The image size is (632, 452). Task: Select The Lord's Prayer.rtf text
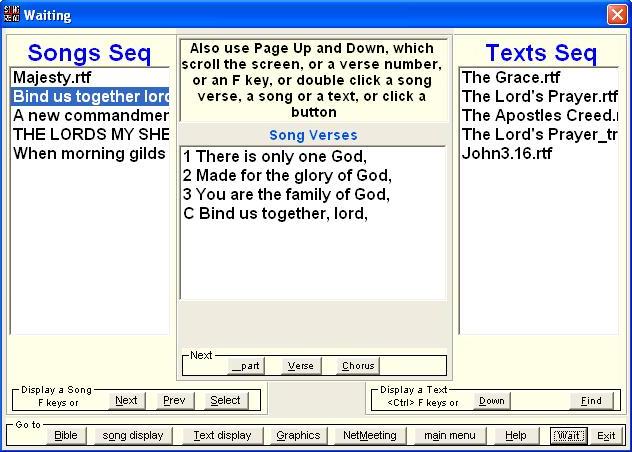point(539,96)
